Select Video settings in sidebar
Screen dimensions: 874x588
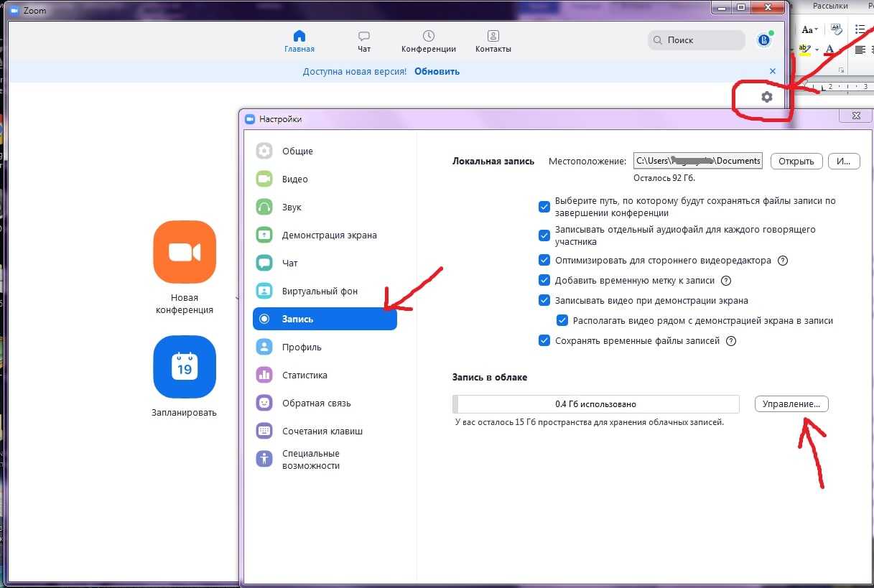coord(294,179)
